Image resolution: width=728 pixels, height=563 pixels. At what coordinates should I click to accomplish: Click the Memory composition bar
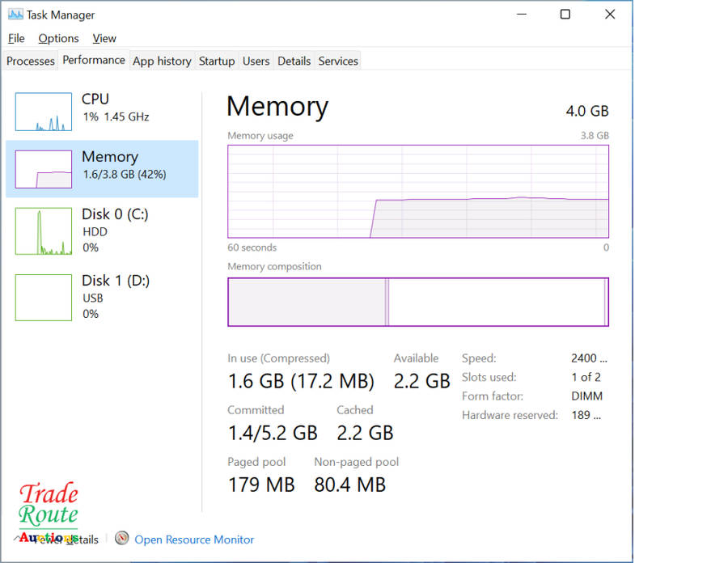[x=417, y=302]
